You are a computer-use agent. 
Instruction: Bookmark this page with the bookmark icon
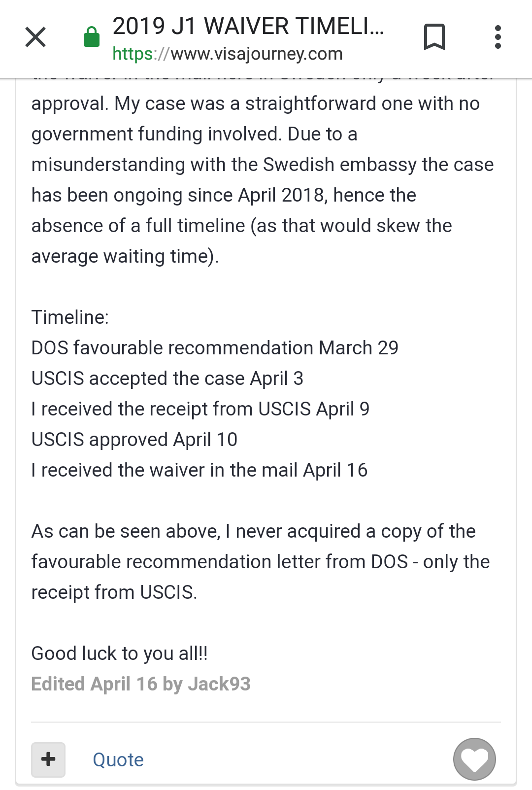pos(434,37)
